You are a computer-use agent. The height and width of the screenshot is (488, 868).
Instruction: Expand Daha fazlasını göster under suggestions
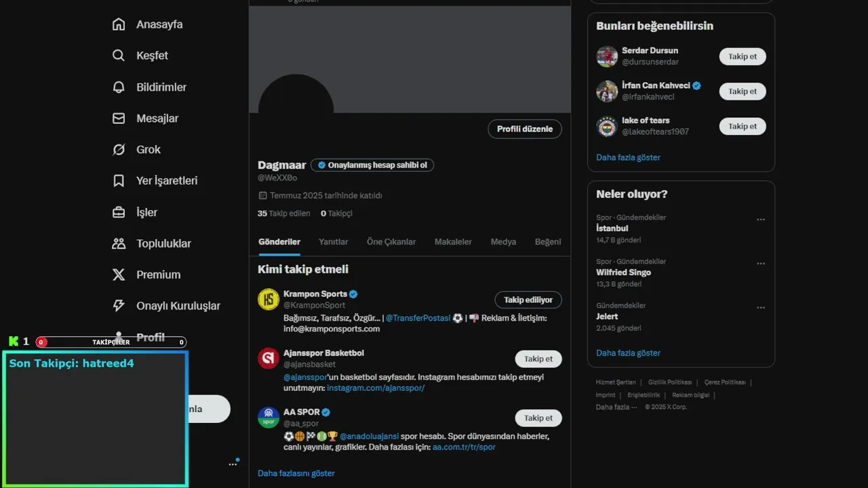point(296,473)
